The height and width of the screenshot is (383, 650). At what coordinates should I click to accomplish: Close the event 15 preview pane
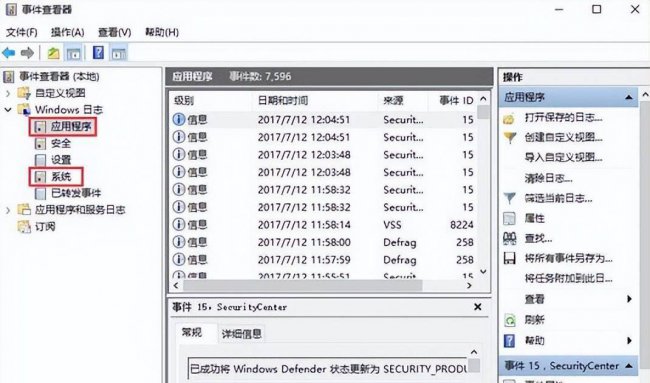[478, 307]
